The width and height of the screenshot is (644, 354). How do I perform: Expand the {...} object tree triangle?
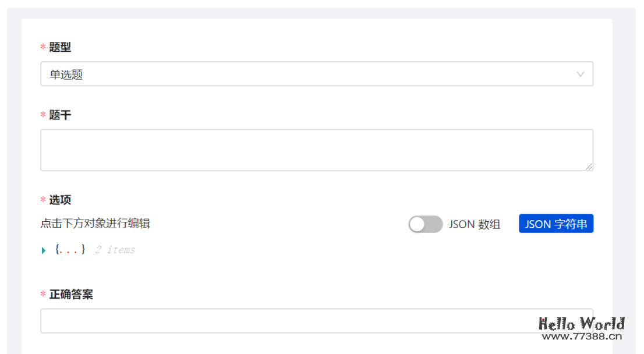(x=44, y=250)
